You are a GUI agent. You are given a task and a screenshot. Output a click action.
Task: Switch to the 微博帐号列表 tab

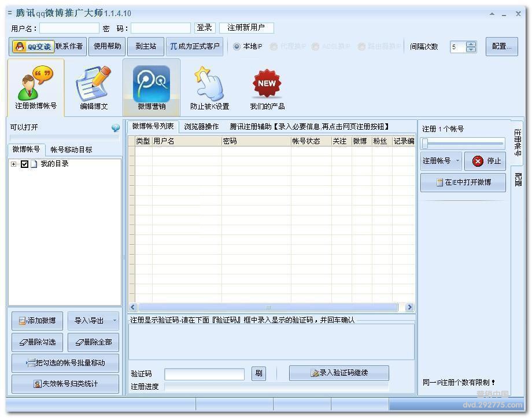pos(153,126)
